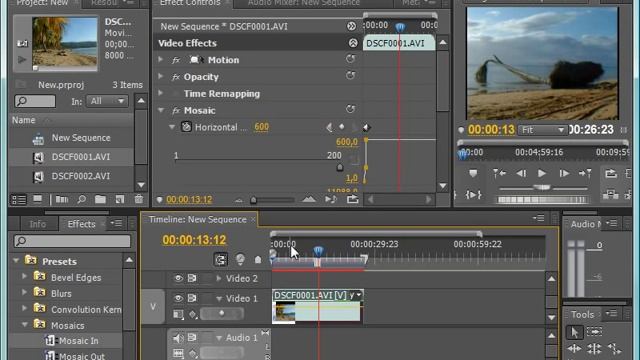Click the Set Encore chapter marker icon
Viewport: 640px width, 360px height.
tap(240, 259)
